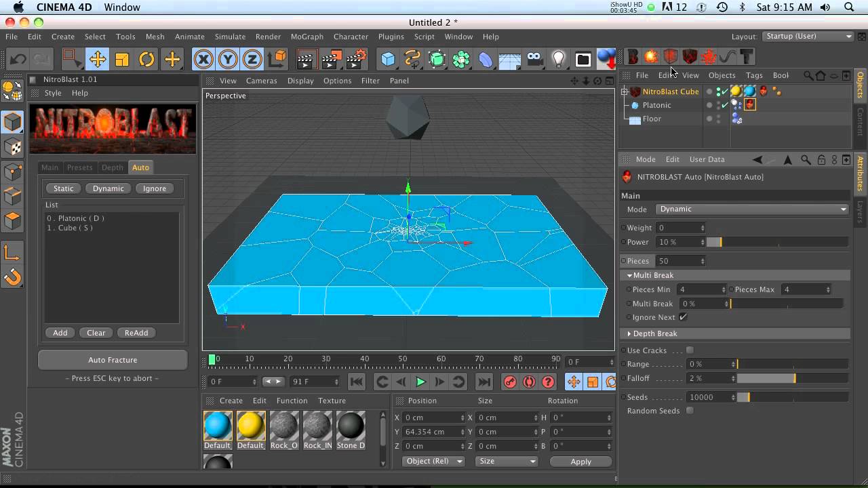The width and height of the screenshot is (868, 488).
Task: Enable Texture mode checkerboard icon
Action: [13, 147]
